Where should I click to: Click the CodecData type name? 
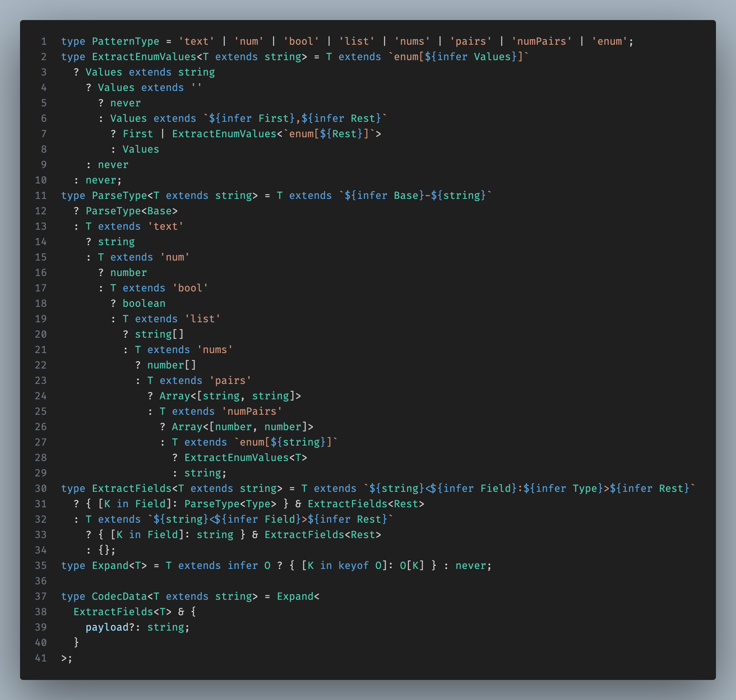(x=119, y=596)
